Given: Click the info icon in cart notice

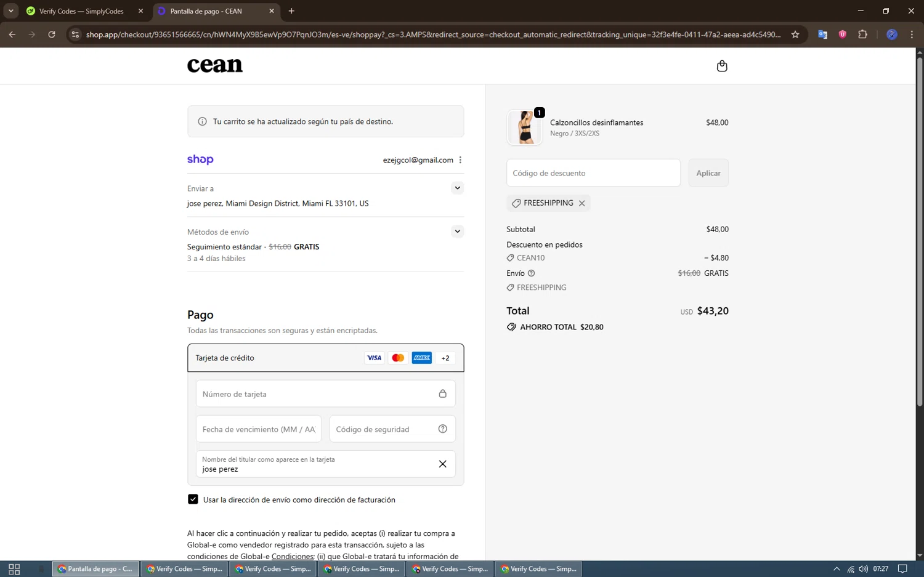Looking at the screenshot, I should click(x=202, y=121).
